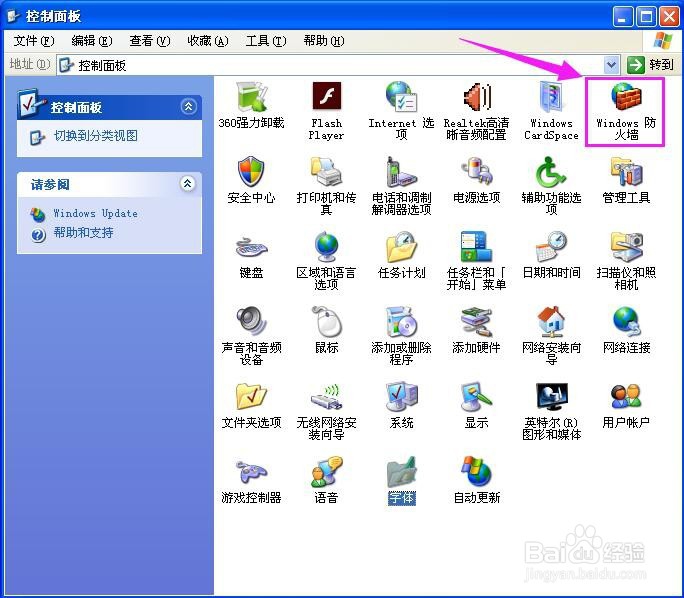
Task: Expand the address bar dropdown arrow
Action: pos(611,65)
